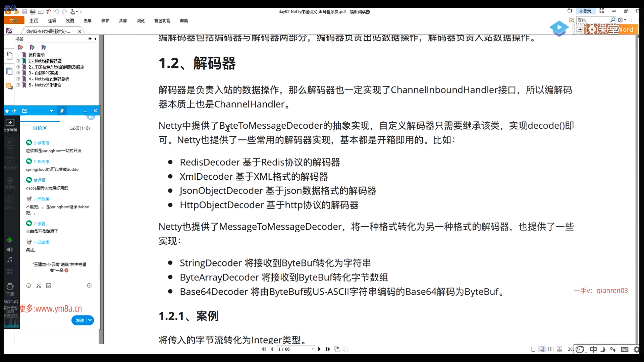The height and width of the screenshot is (362, 644).
Task: Click the insert image icon in chat
Action: pos(49,286)
